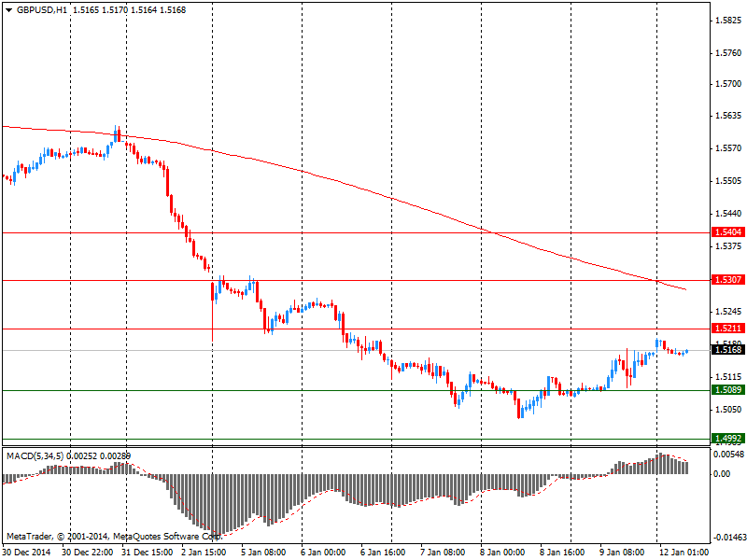Viewport: 747px width, 560px height.
Task: Click the GBPUSD,H1 chart title text
Action: [x=42, y=10]
